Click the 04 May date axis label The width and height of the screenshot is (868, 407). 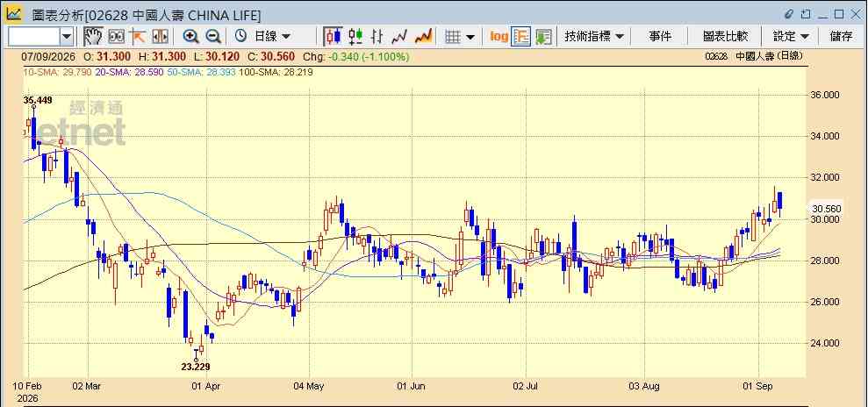coord(310,385)
